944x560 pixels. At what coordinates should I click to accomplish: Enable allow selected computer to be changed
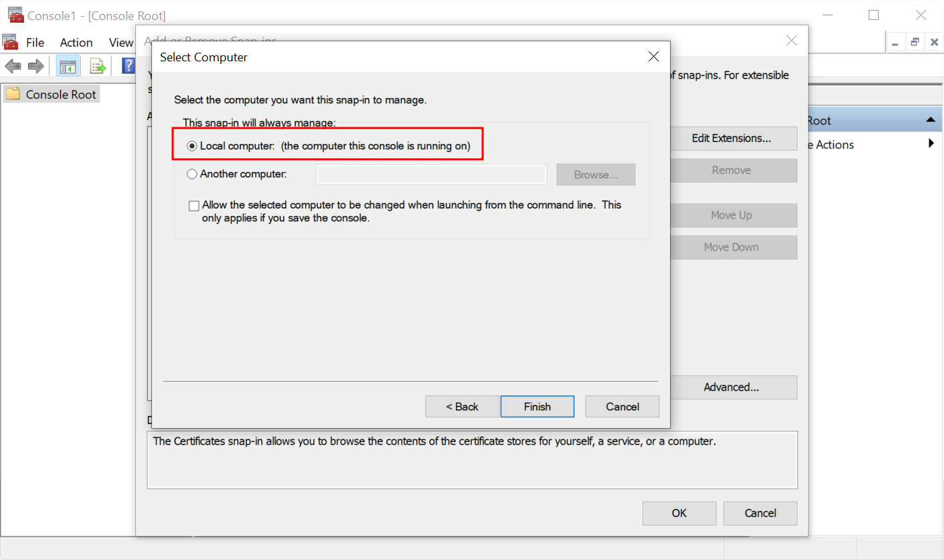click(194, 205)
